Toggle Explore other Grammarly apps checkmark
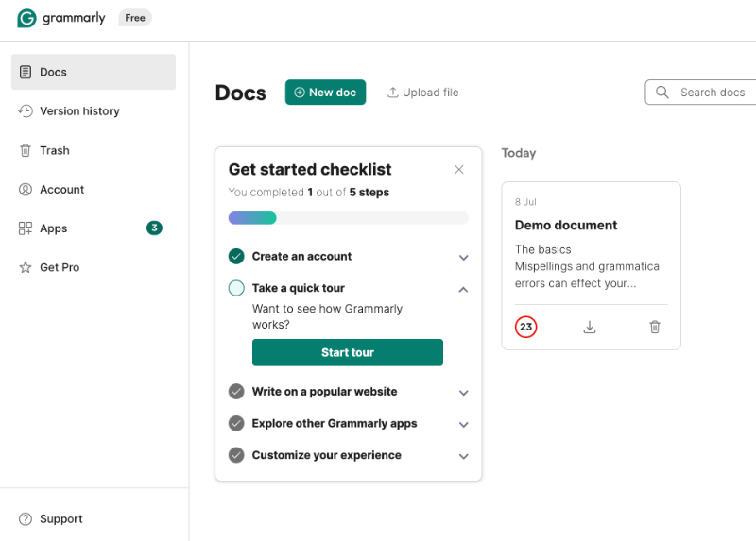Screen dimensions: 756x541 pos(236,424)
